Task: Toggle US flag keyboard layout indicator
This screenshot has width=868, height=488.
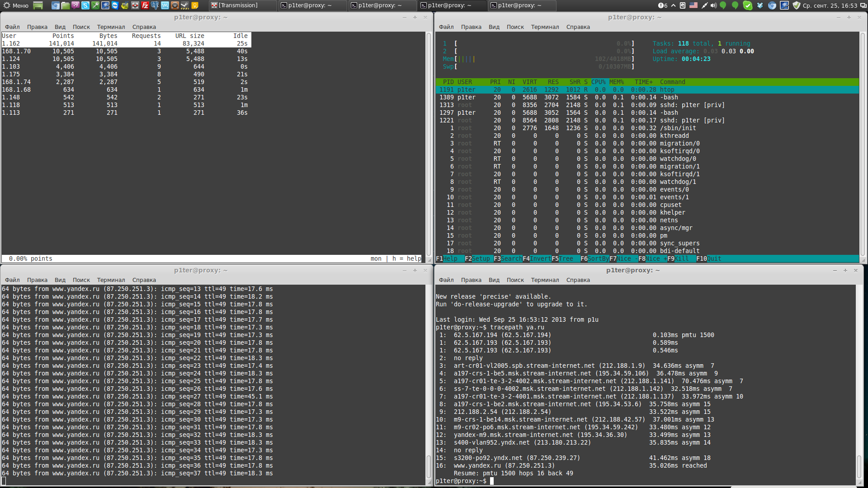Action: [693, 5]
